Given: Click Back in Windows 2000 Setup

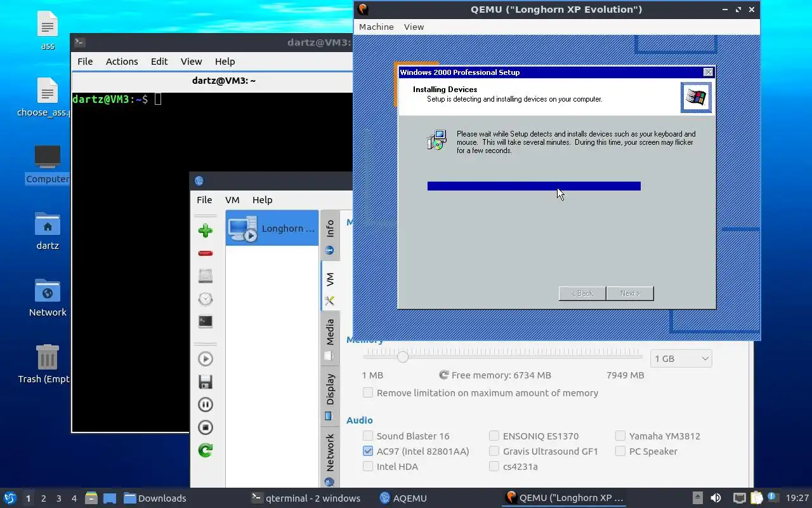Looking at the screenshot, I should click(582, 293).
